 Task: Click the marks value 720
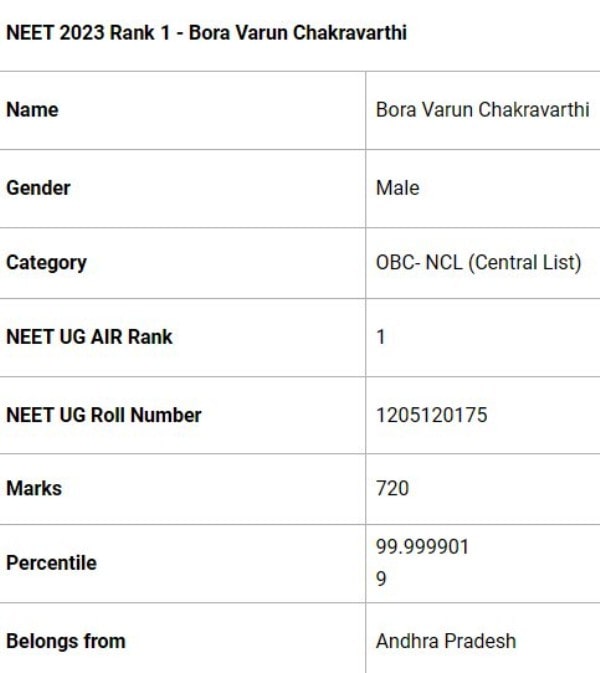pos(392,489)
